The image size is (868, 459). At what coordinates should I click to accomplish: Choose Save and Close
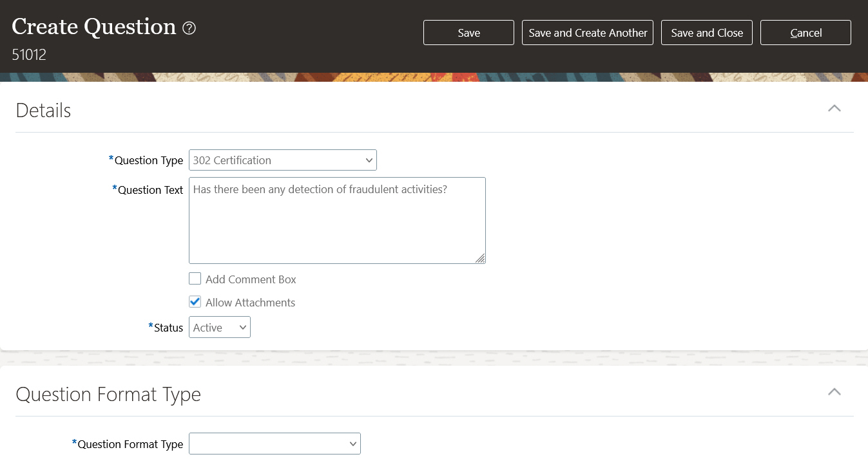(x=707, y=33)
